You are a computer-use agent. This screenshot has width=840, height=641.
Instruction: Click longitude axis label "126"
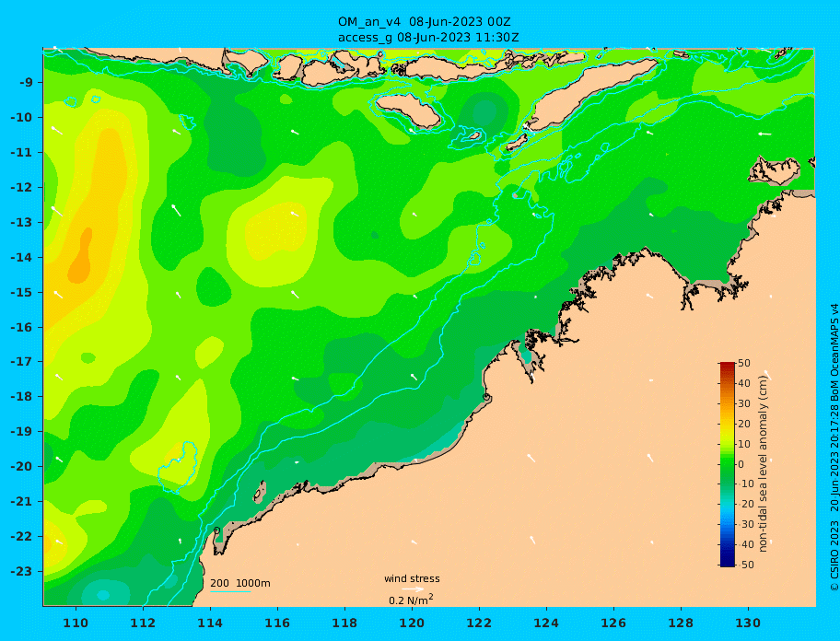pyautogui.click(x=613, y=624)
